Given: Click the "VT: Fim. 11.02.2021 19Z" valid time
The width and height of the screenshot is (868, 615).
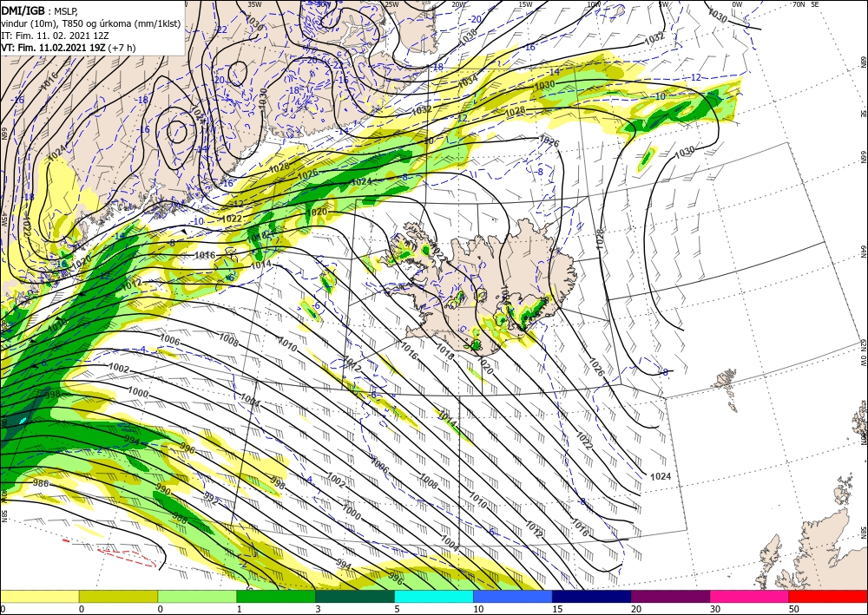Looking at the screenshot, I should [54, 48].
